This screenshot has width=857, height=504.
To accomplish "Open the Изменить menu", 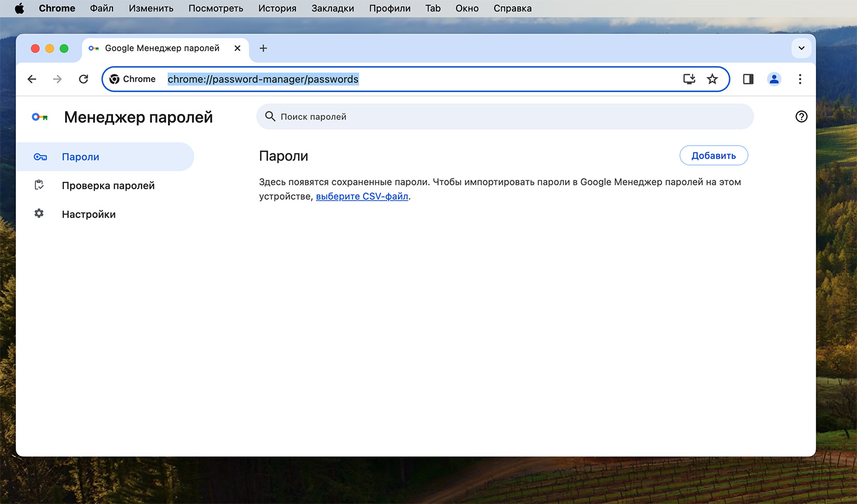I will click(x=151, y=9).
